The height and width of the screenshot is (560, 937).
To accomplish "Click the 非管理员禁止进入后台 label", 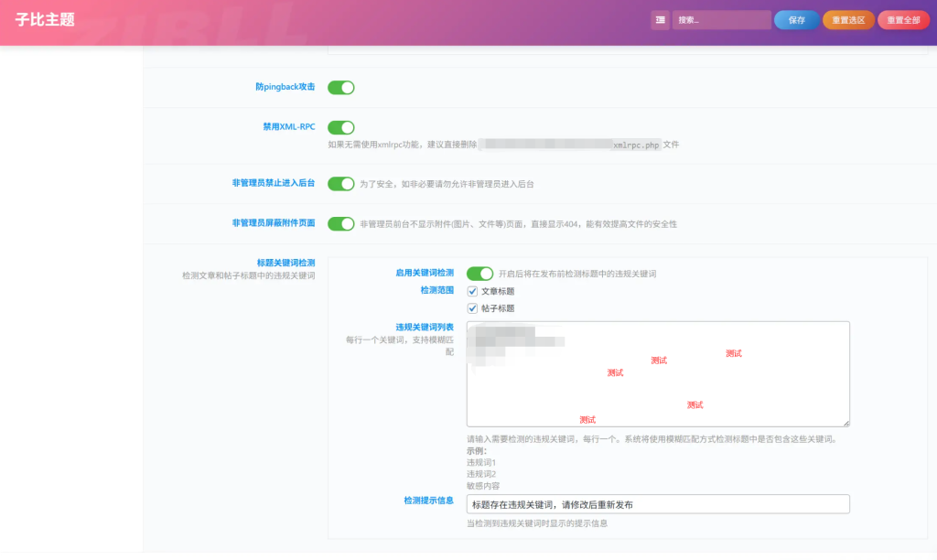I will (273, 183).
